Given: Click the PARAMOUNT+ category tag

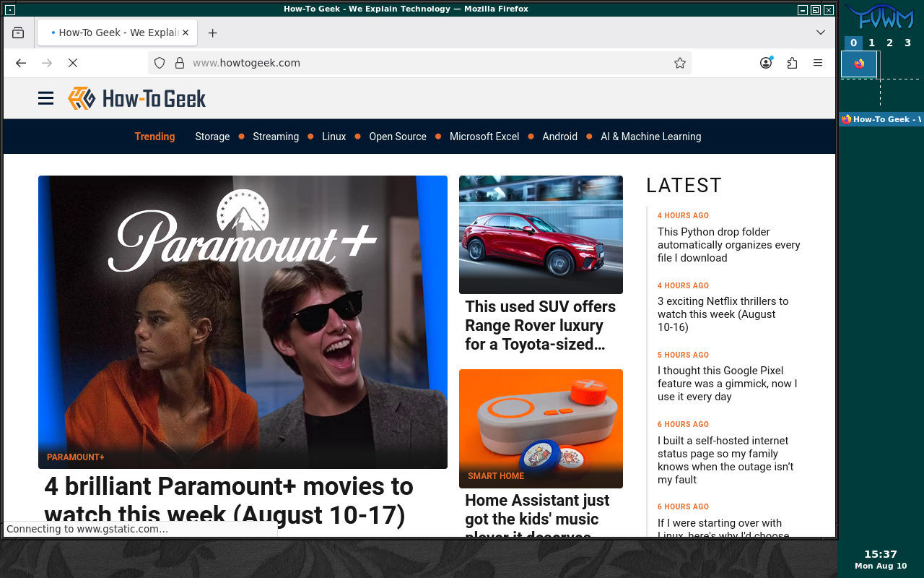Looking at the screenshot, I should point(76,457).
